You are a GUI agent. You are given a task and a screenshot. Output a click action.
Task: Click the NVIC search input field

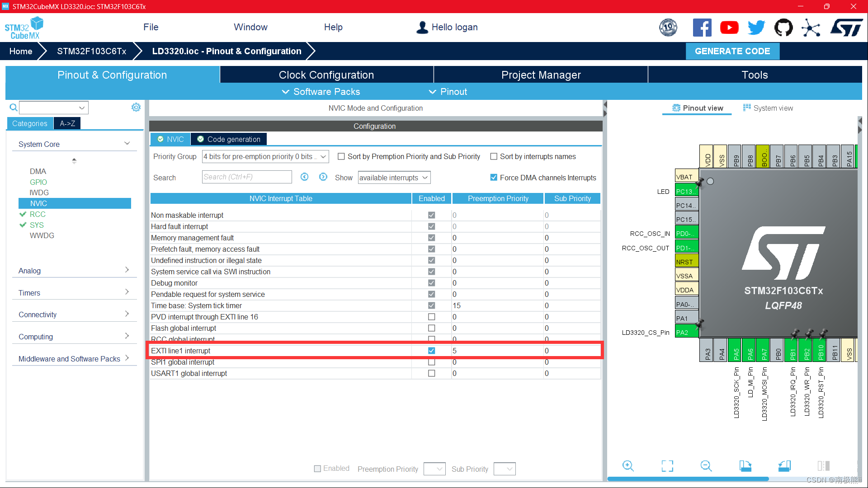click(246, 177)
